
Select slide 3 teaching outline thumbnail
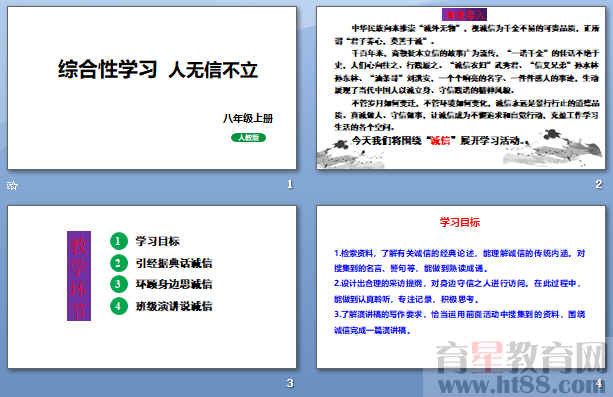(152, 287)
